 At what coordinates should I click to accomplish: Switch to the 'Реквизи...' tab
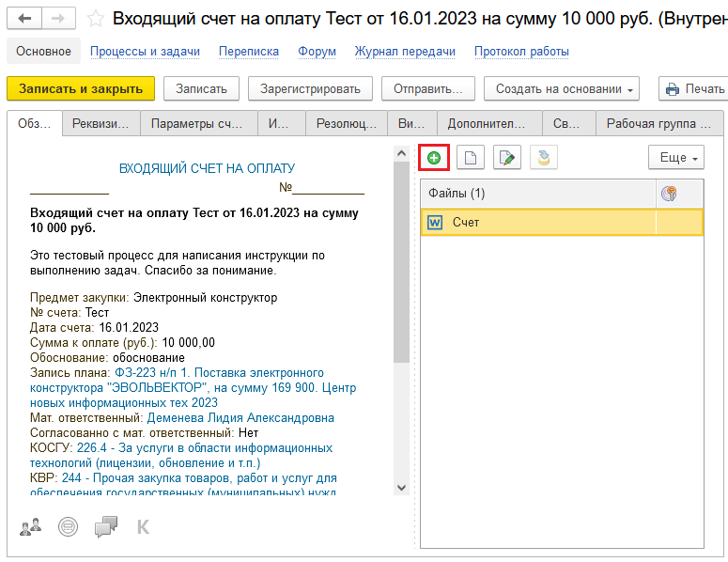point(101,123)
